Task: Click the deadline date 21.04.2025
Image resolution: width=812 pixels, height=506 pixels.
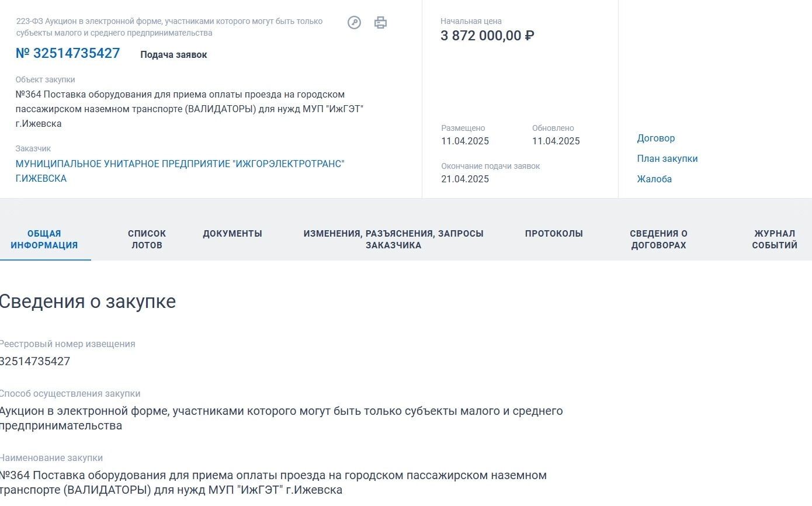Action: click(x=465, y=179)
